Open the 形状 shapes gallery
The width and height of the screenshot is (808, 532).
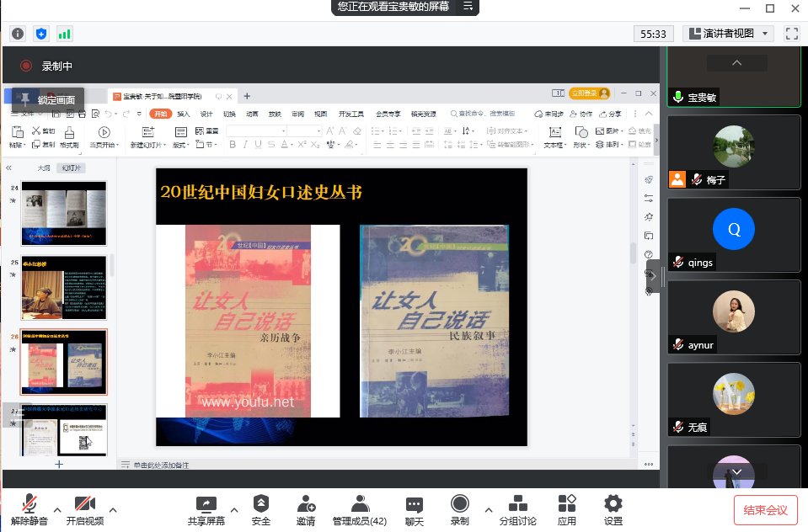581,137
